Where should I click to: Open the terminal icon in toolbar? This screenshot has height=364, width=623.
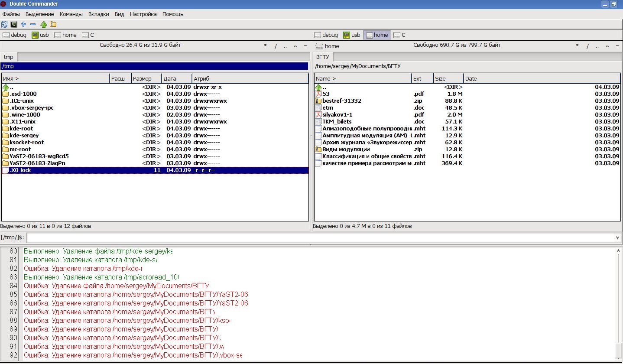point(14,24)
